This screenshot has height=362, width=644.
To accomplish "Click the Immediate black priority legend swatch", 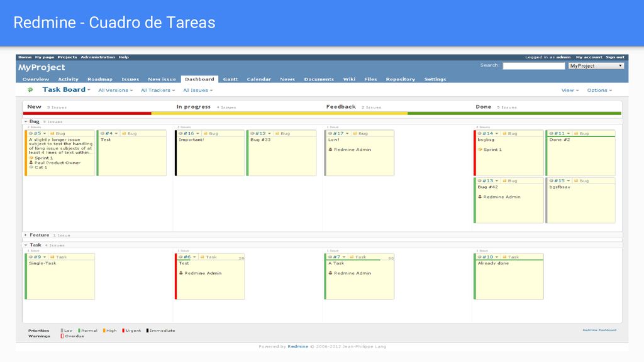I will [147, 331].
